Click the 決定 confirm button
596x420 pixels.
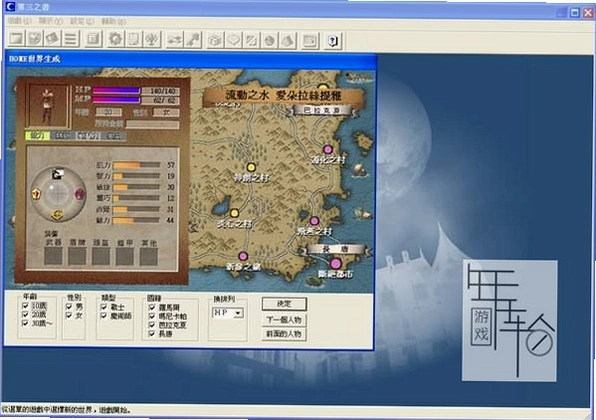tap(284, 304)
